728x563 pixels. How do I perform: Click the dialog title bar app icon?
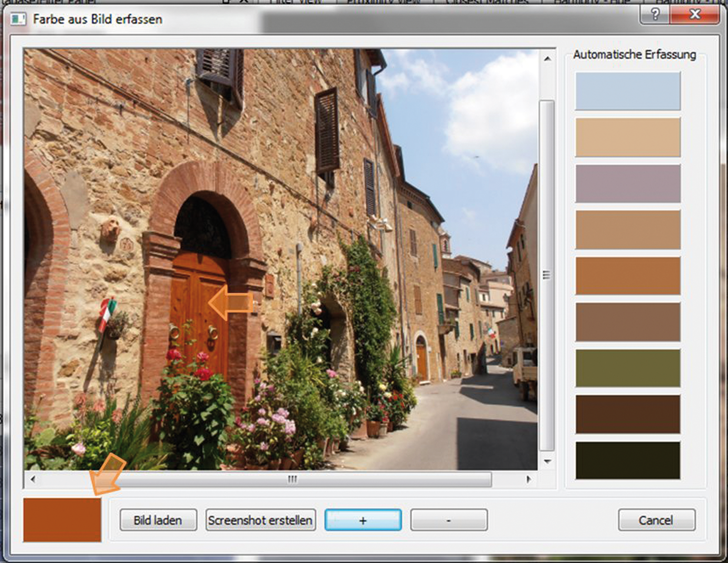[x=19, y=19]
